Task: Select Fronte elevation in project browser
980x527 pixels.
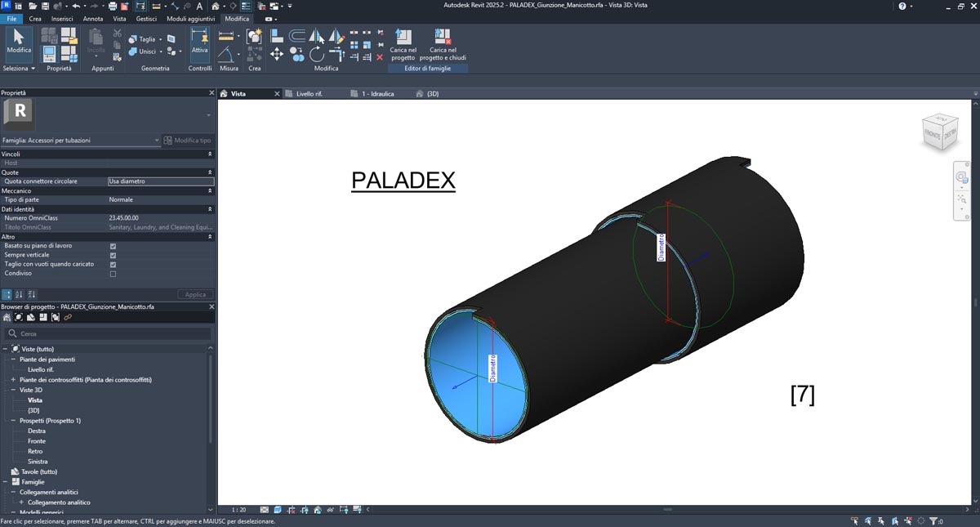Action: coord(37,441)
